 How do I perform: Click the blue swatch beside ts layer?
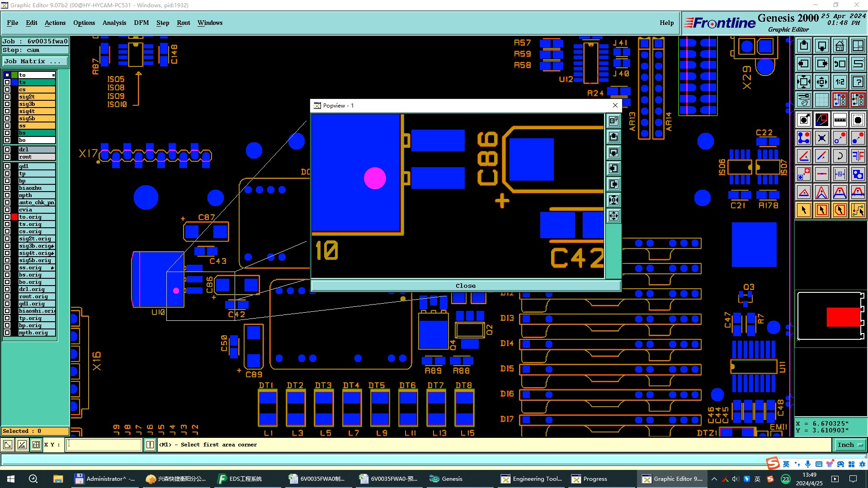coord(14,82)
